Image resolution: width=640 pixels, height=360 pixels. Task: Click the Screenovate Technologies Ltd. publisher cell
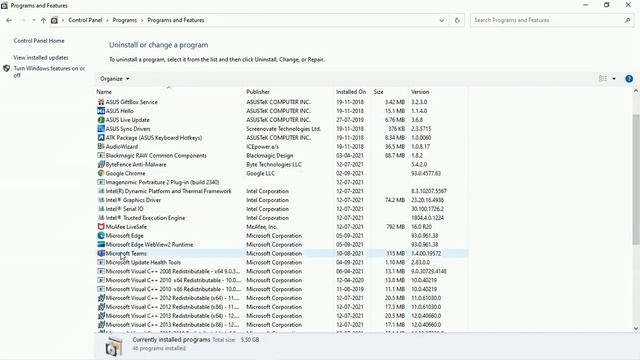point(283,129)
